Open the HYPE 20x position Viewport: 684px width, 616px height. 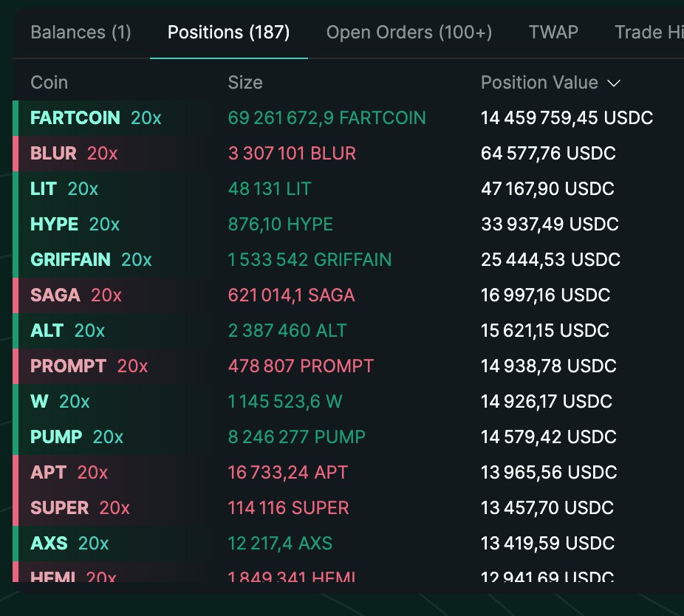click(x=75, y=225)
